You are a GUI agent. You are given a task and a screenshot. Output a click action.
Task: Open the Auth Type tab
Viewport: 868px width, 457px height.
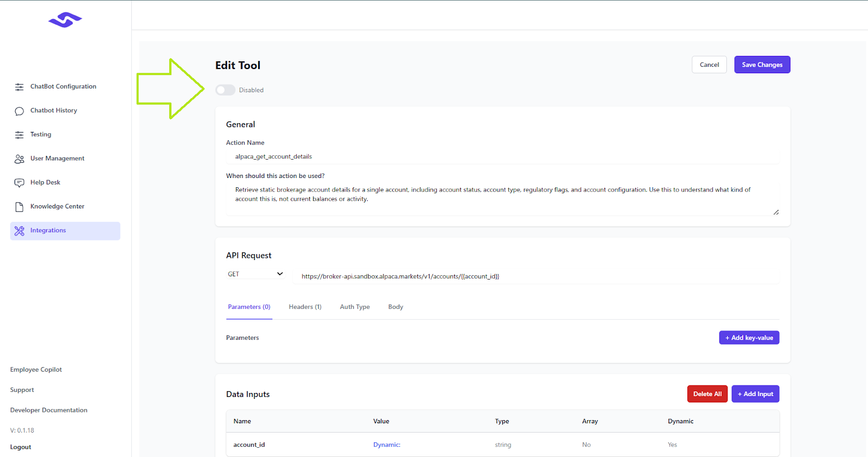pos(355,307)
